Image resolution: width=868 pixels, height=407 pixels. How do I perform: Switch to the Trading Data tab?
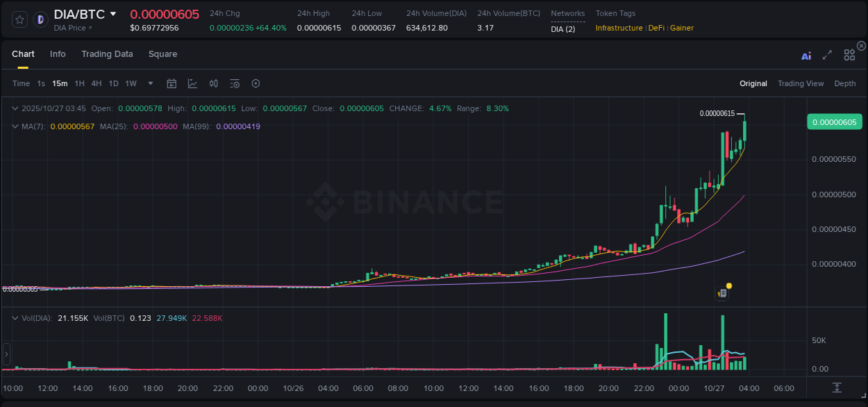coord(107,54)
